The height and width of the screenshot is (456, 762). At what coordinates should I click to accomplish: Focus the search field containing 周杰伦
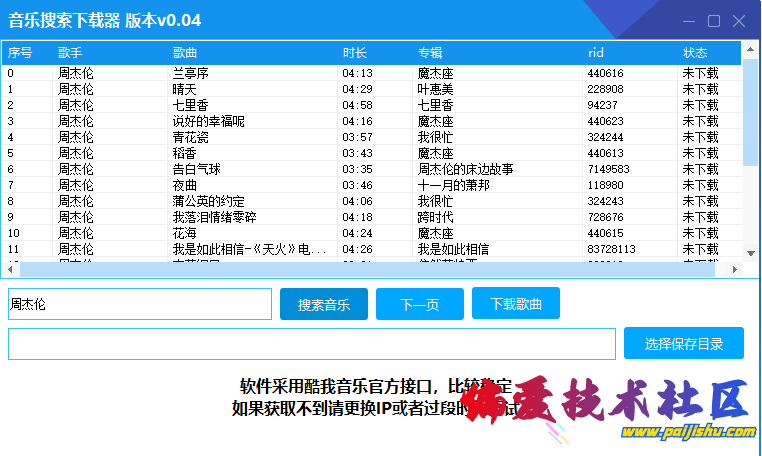(x=139, y=304)
